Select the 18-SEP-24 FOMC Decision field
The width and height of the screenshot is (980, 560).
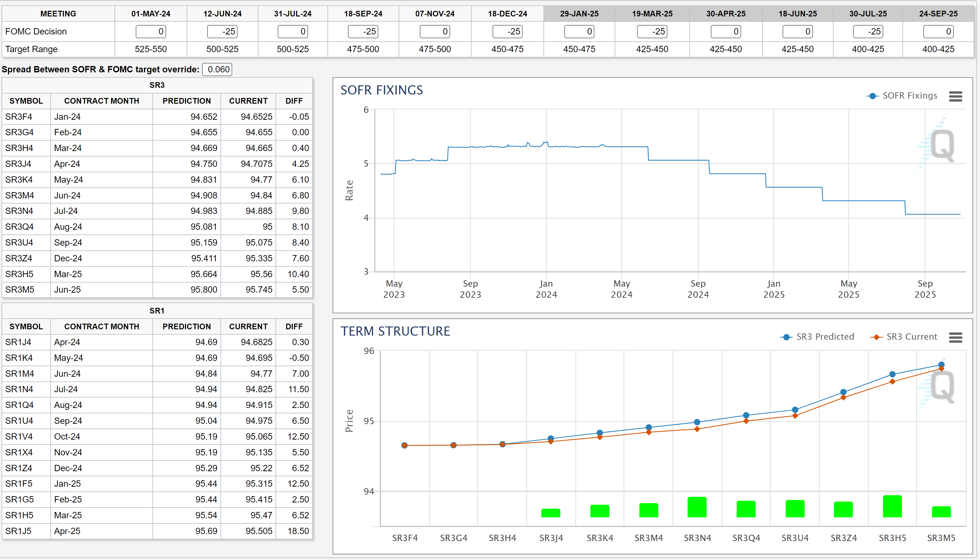[x=363, y=32]
